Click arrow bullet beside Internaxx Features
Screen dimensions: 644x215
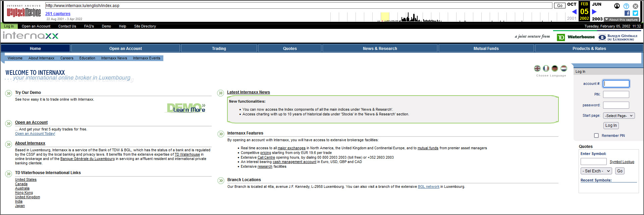click(x=221, y=134)
